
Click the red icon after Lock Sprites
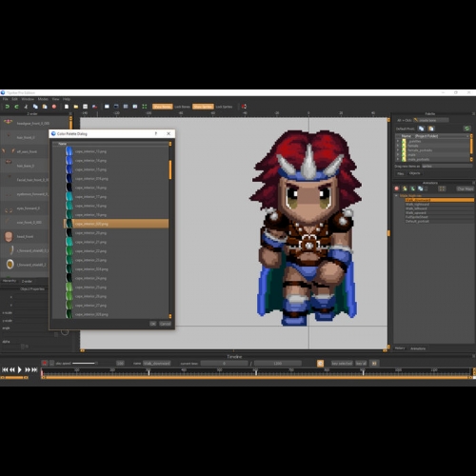pyautogui.click(x=244, y=107)
